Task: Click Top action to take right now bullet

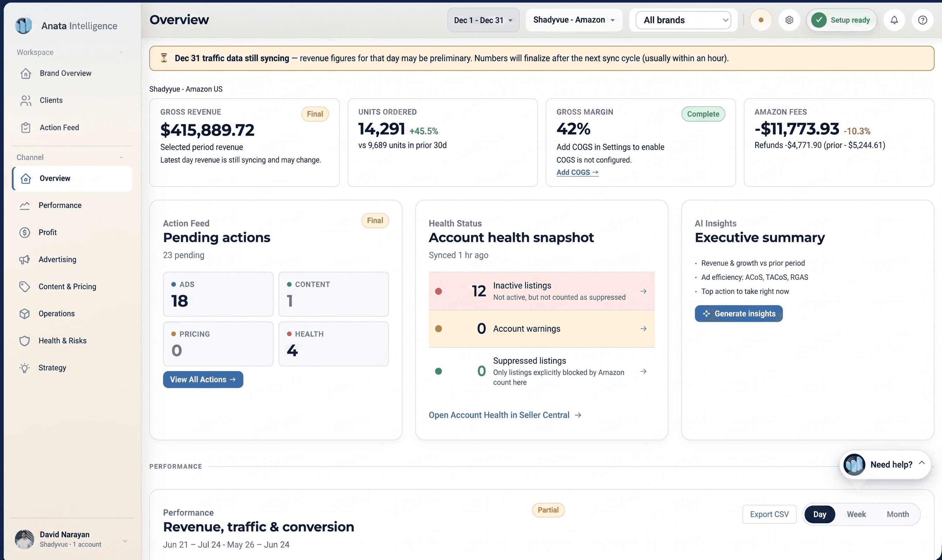Action: [x=745, y=291]
